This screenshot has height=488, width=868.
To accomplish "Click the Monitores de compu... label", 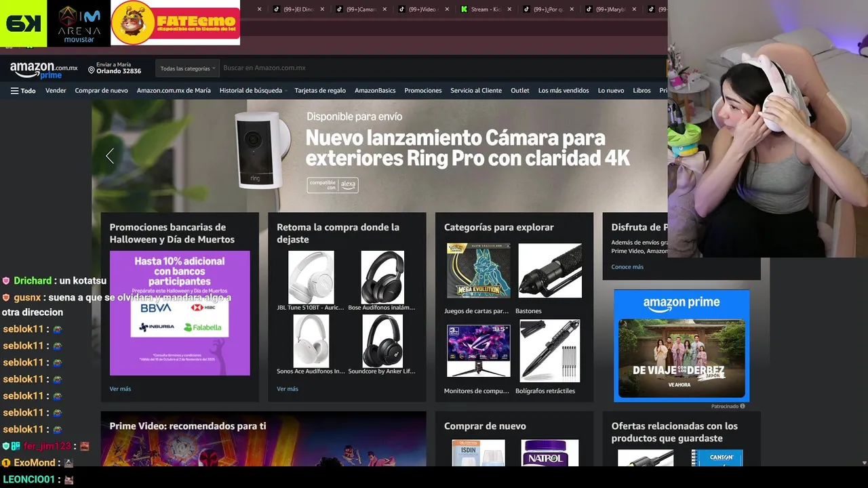I will tap(476, 391).
